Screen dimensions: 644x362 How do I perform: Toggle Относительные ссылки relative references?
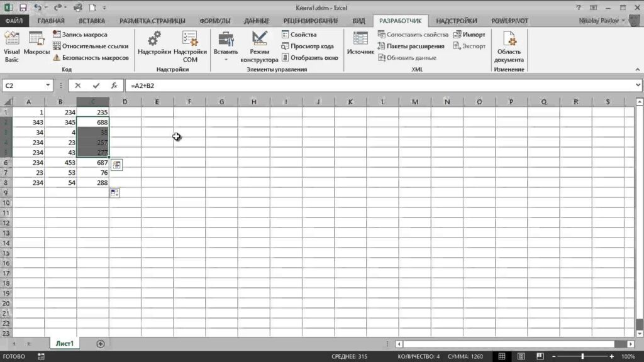pyautogui.click(x=91, y=46)
